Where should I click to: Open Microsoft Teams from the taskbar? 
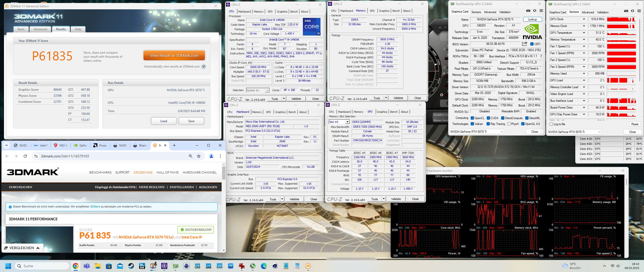tap(87, 266)
